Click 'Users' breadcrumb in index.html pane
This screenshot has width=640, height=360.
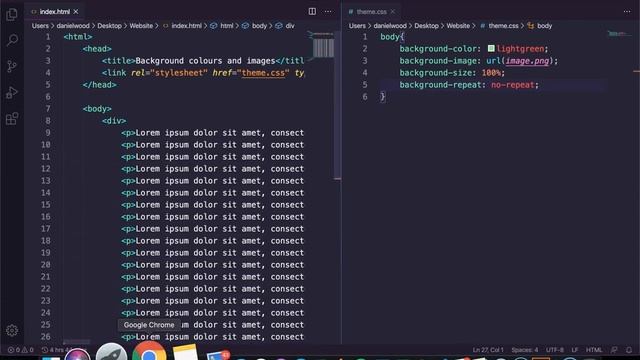tap(40, 26)
